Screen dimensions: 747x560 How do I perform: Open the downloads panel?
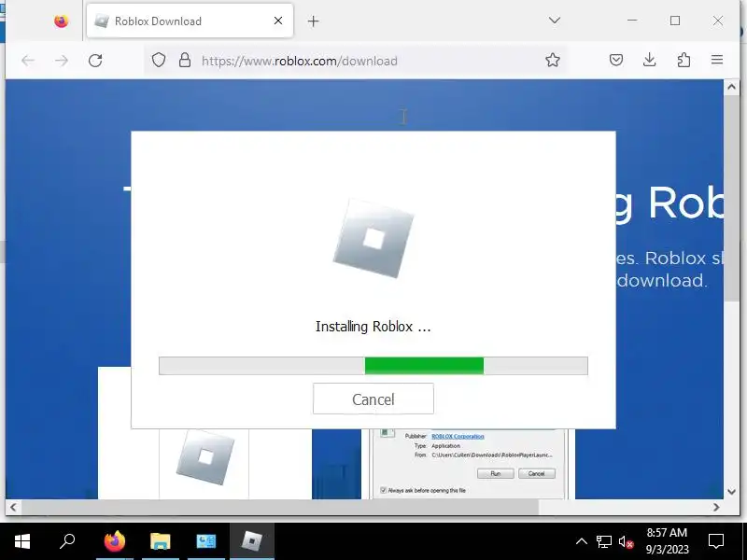point(649,60)
